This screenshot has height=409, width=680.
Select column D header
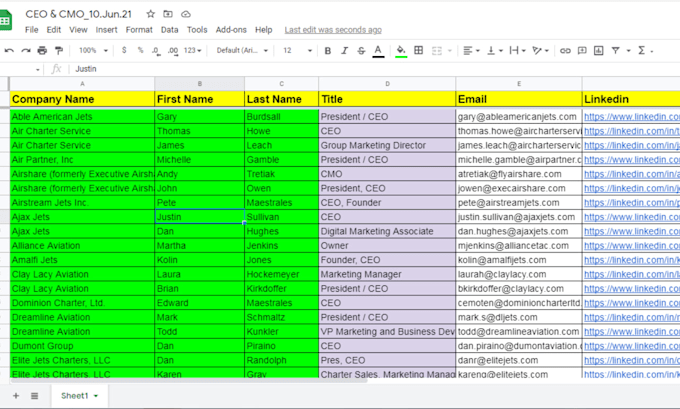(x=387, y=84)
